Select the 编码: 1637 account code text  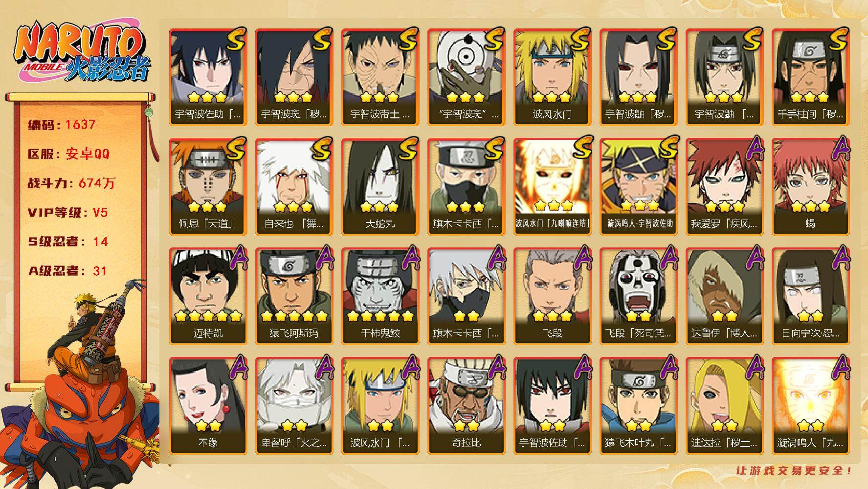click(x=62, y=124)
